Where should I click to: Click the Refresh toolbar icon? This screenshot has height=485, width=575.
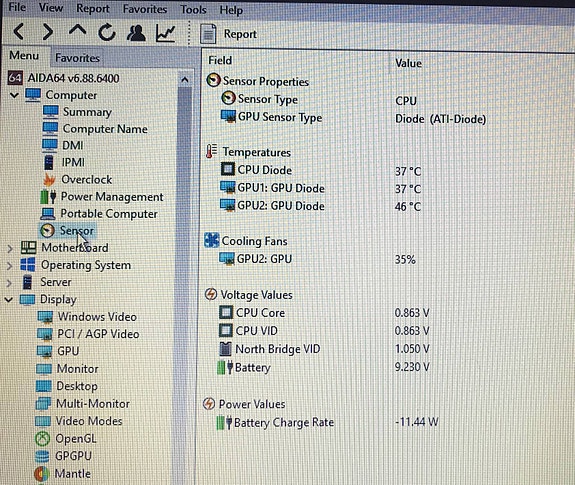pos(107,32)
